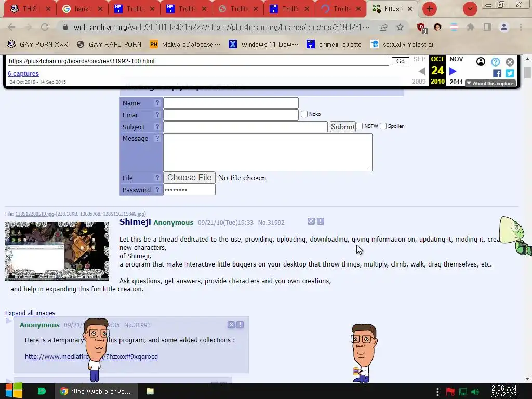Screen dimensions: 532x399
Task: Open the Chrome three-dot menu
Action: [x=521, y=27]
